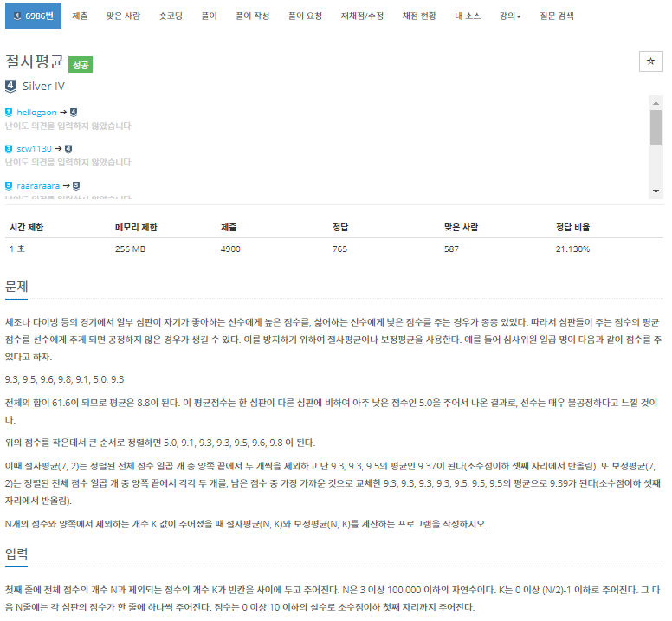Click the 21.130% accuracy ratio value
Viewport: 672px width, 621px height.
point(572,249)
